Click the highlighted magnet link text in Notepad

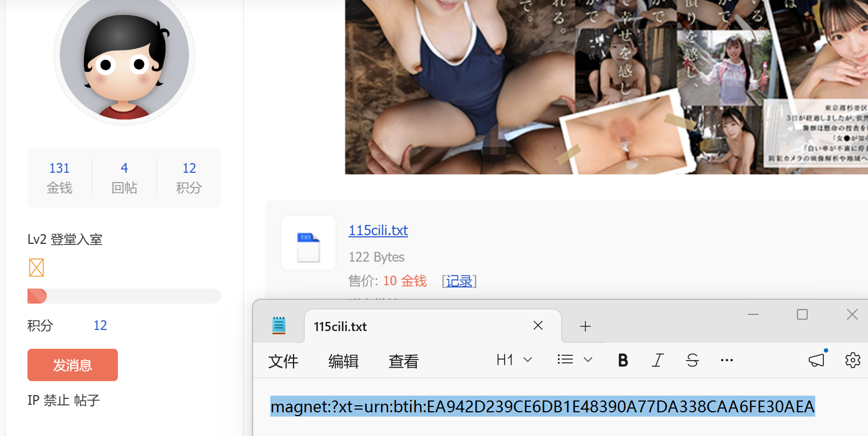543,406
